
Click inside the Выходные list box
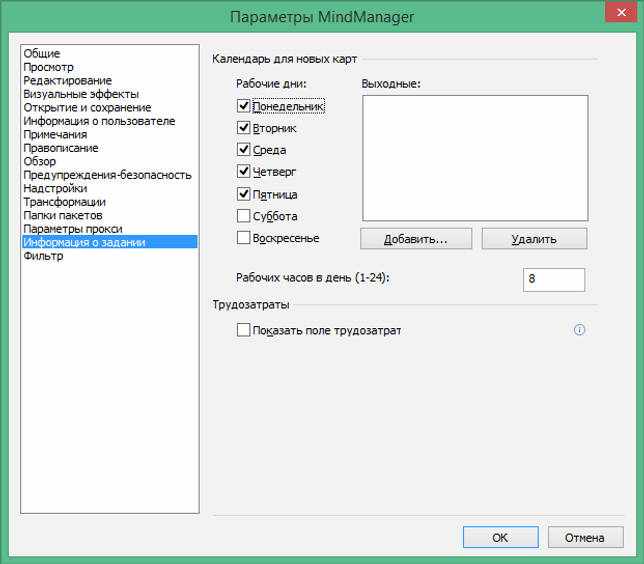coord(475,158)
